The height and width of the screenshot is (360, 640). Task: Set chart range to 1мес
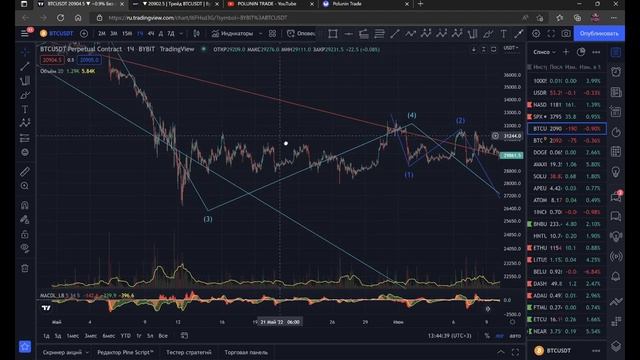73,336
